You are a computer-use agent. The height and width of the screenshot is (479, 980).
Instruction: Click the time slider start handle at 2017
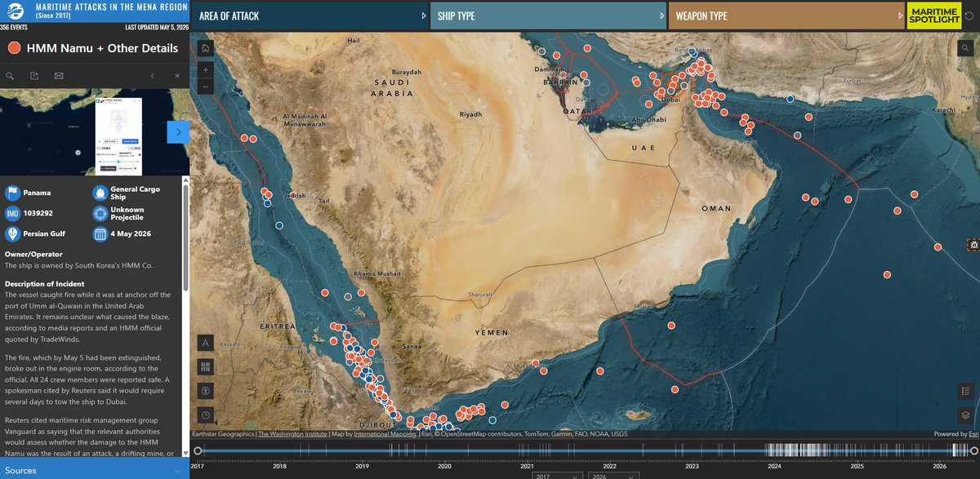pyautogui.click(x=197, y=450)
